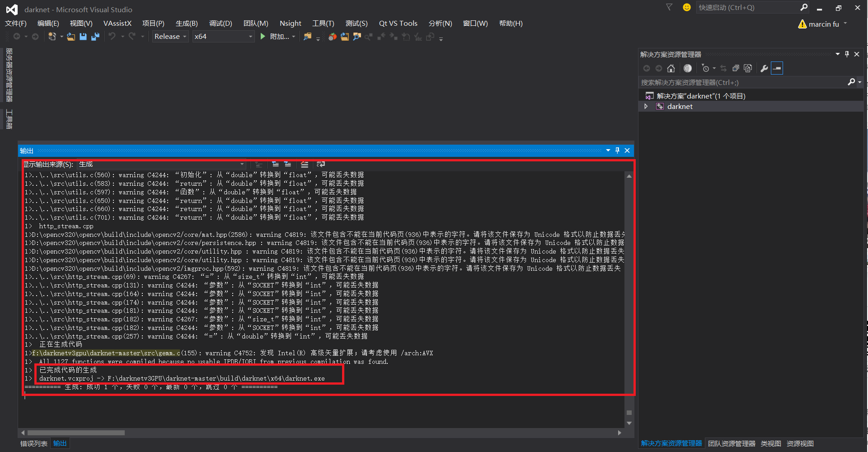Click the 团队资源管理器 button at bottom right
The image size is (868, 452).
[732, 443]
